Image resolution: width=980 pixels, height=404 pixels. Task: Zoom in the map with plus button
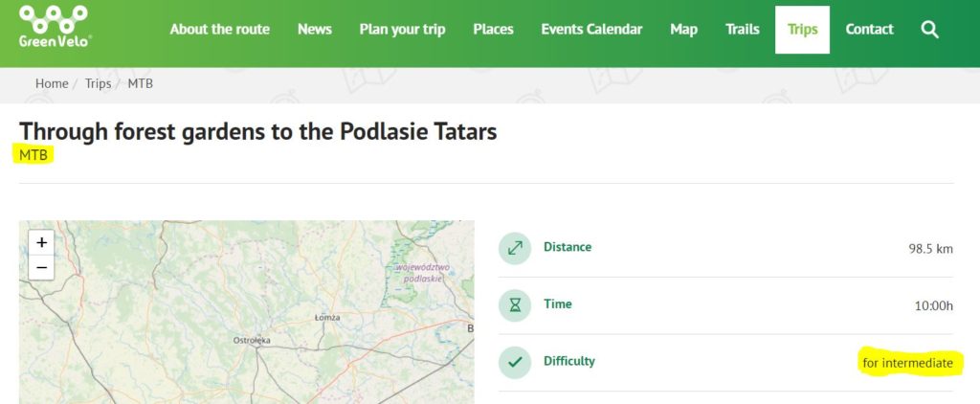pos(41,242)
